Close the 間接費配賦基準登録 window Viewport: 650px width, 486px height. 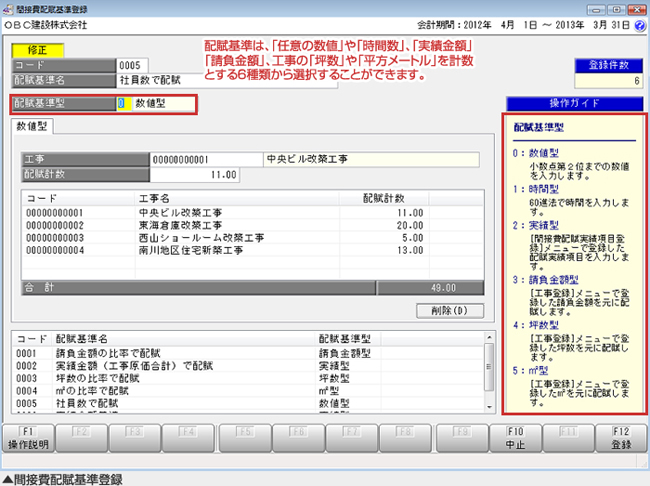tap(636, 9)
